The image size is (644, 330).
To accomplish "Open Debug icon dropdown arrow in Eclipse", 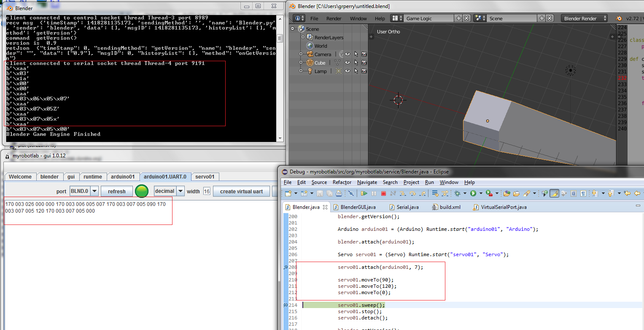I will pyautogui.click(x=465, y=193).
